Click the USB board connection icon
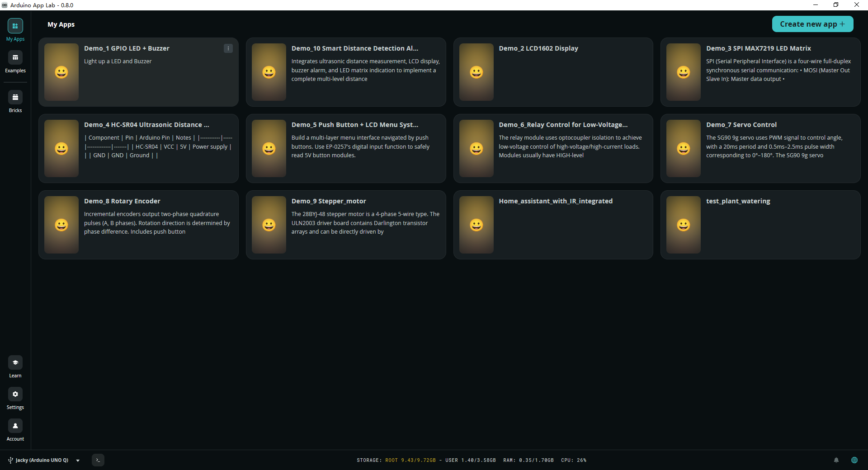 coord(10,460)
